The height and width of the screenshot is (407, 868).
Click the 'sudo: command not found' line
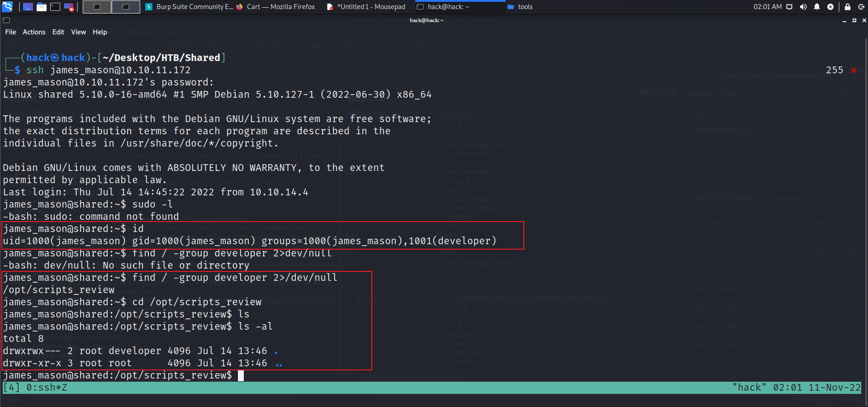click(x=91, y=217)
